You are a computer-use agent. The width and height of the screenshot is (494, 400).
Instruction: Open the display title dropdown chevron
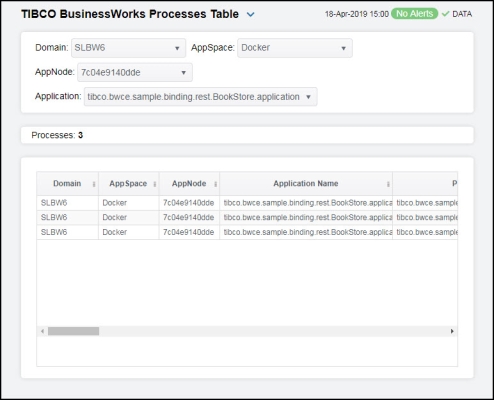251,15
